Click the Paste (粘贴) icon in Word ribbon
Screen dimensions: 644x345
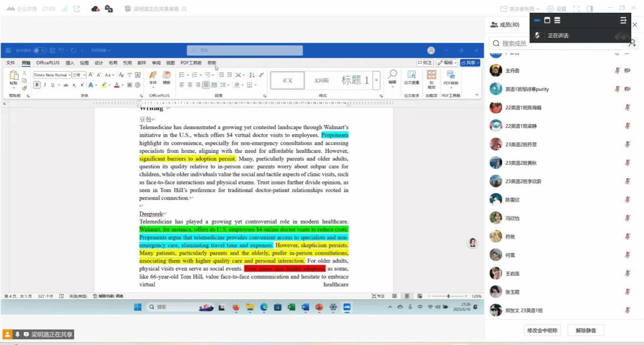coord(14,76)
